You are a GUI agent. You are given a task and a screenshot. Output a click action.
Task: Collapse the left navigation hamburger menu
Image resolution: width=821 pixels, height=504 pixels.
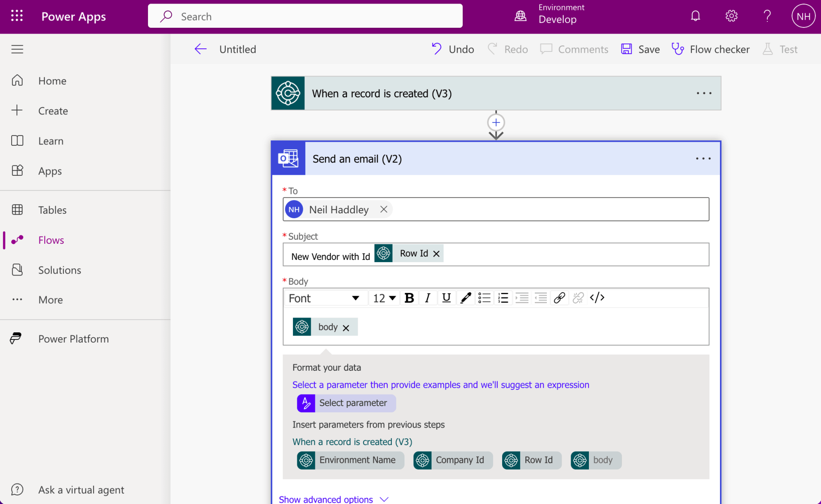tap(17, 49)
